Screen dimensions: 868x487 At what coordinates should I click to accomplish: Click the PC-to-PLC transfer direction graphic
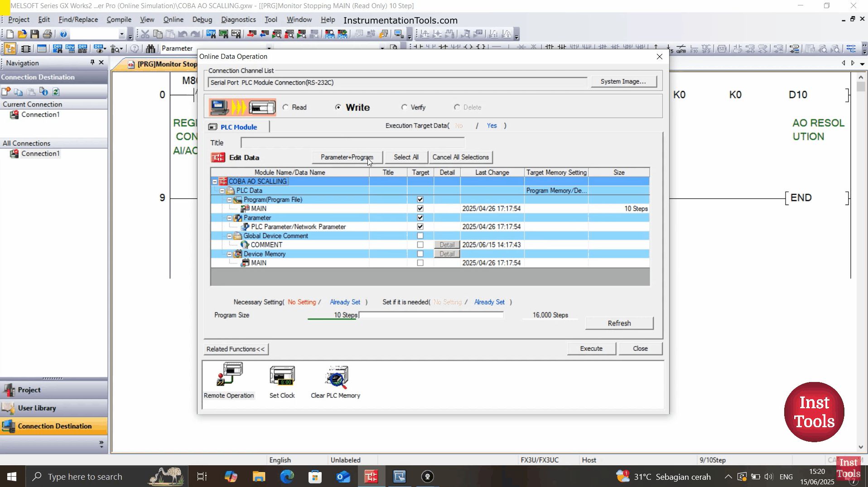coord(242,107)
